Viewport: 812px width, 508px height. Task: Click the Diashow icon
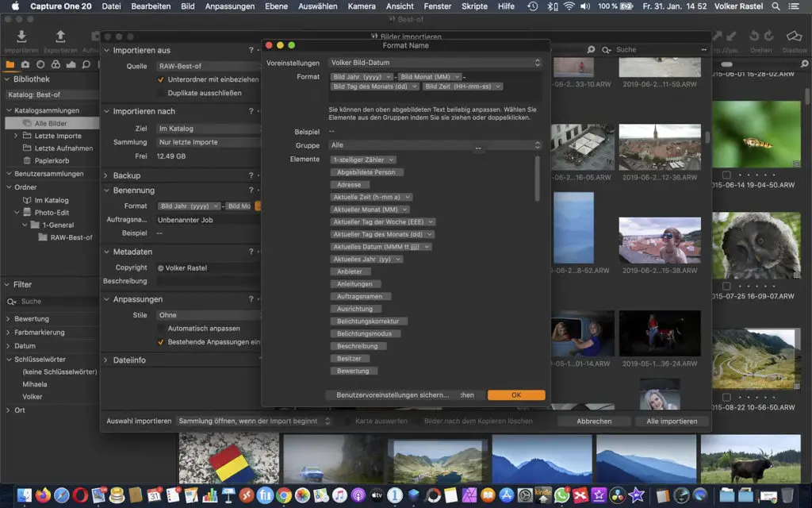795,37
